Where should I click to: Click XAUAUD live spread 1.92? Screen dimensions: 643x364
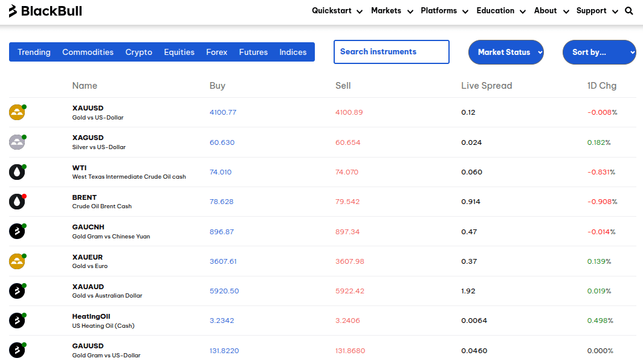coord(468,291)
